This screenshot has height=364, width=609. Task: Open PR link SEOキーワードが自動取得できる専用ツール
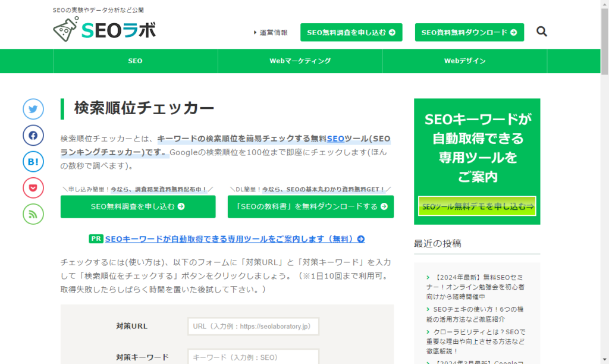(x=234, y=239)
